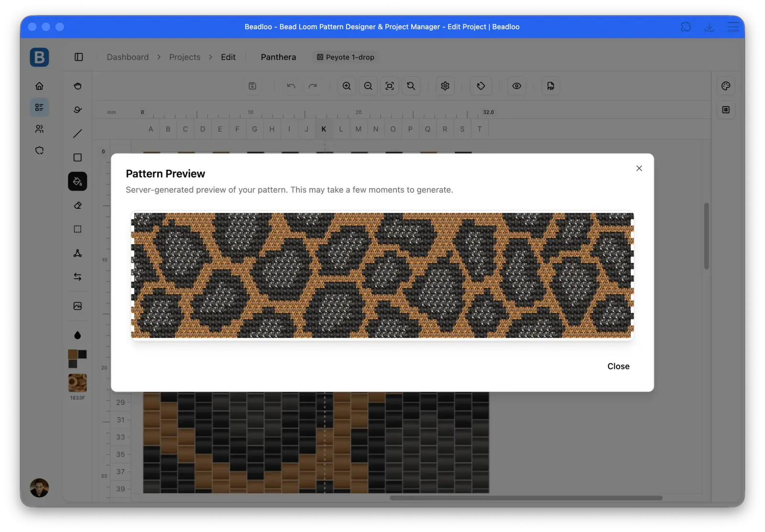Select the dark gray color swatch

click(73, 364)
